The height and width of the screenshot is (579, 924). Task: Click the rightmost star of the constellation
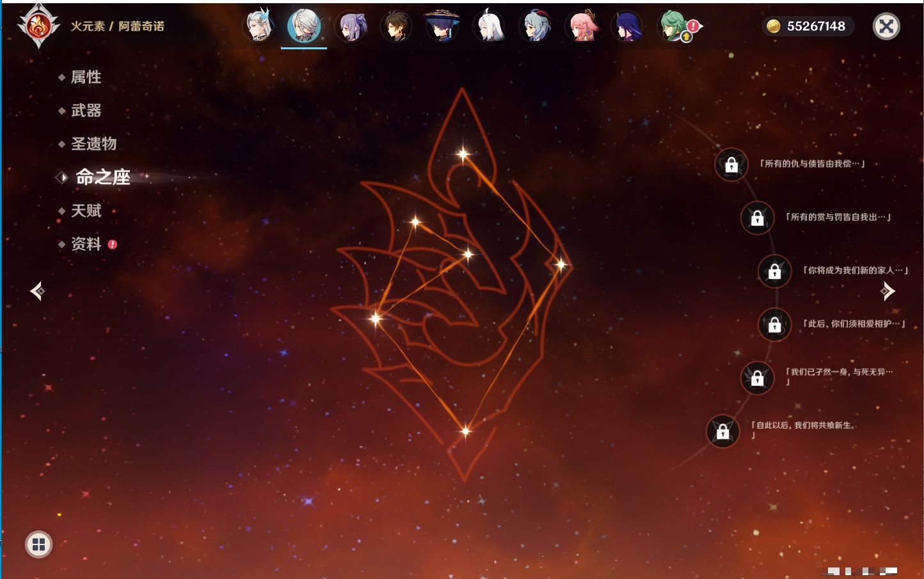pyautogui.click(x=561, y=264)
